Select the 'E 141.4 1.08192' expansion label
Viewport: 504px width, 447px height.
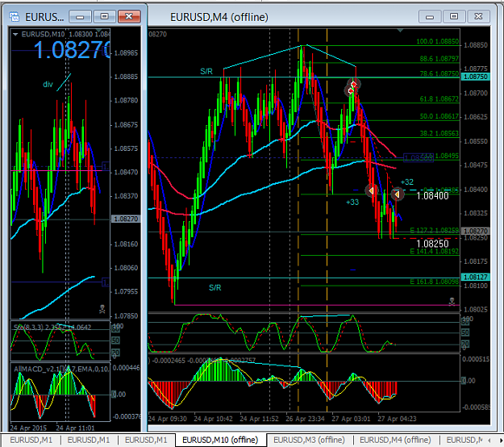click(435, 252)
